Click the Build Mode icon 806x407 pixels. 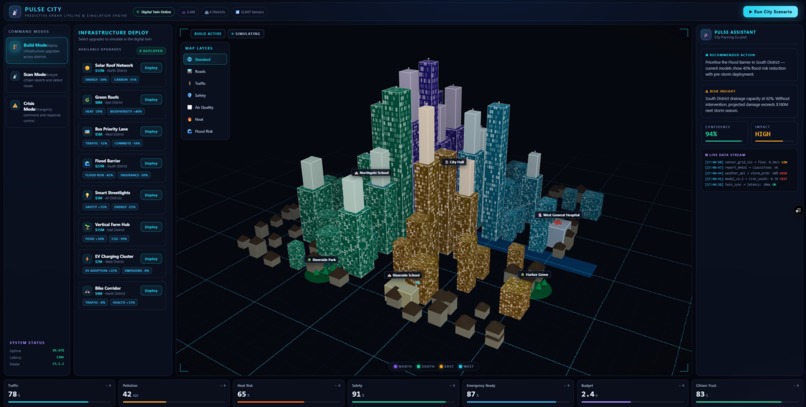click(x=15, y=46)
